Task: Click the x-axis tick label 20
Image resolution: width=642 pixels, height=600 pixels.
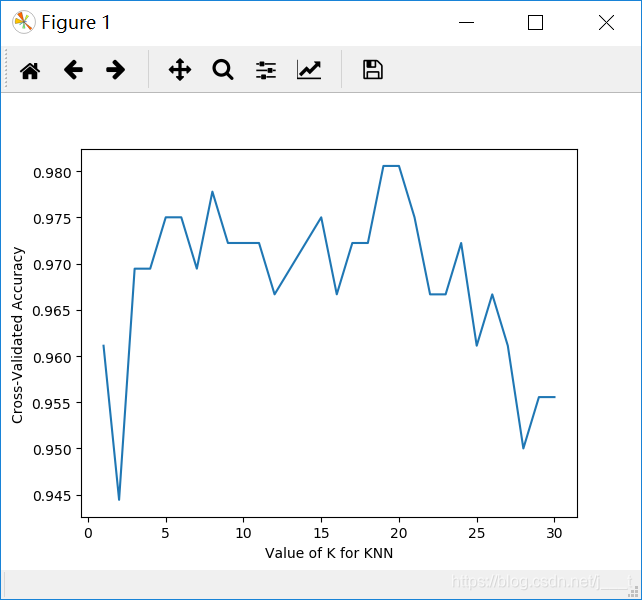Action: coord(399,533)
